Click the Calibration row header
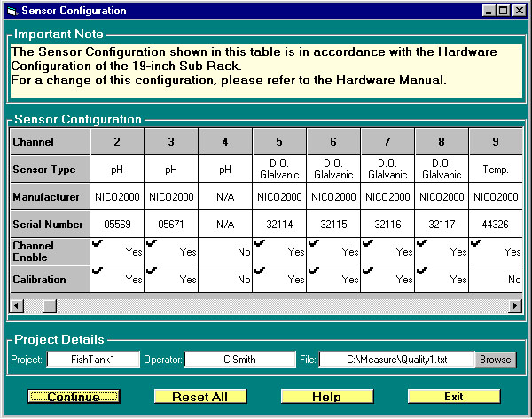This screenshot has height=419, width=532. 50,279
